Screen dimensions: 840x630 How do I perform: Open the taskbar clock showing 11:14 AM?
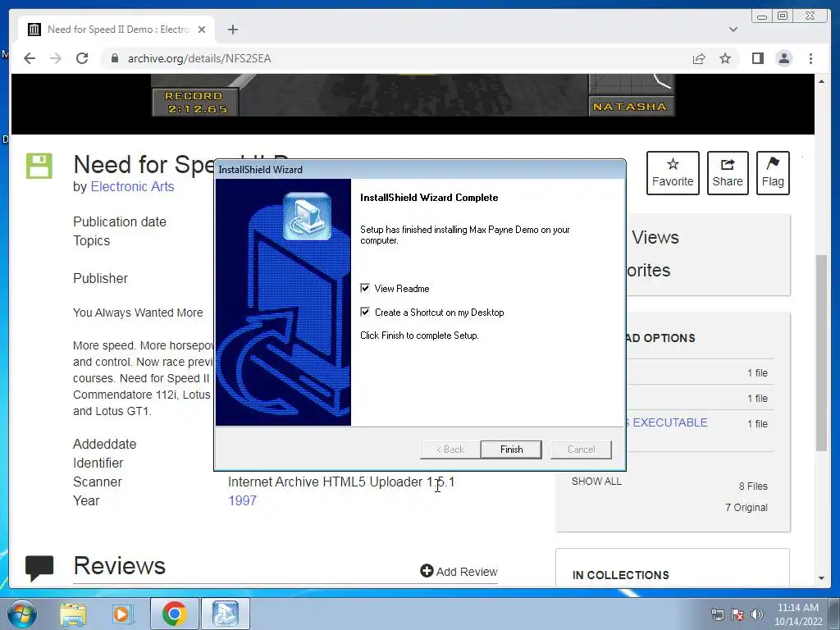tap(797, 614)
